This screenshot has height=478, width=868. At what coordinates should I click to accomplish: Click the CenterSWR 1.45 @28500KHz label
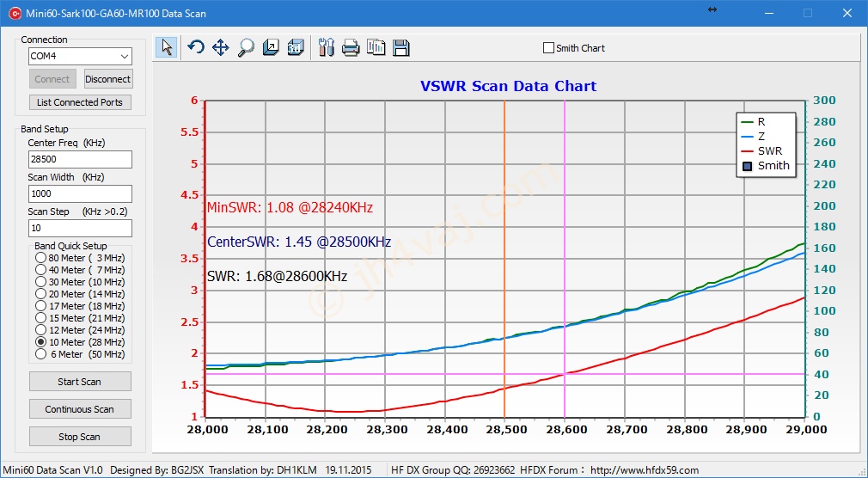click(299, 242)
